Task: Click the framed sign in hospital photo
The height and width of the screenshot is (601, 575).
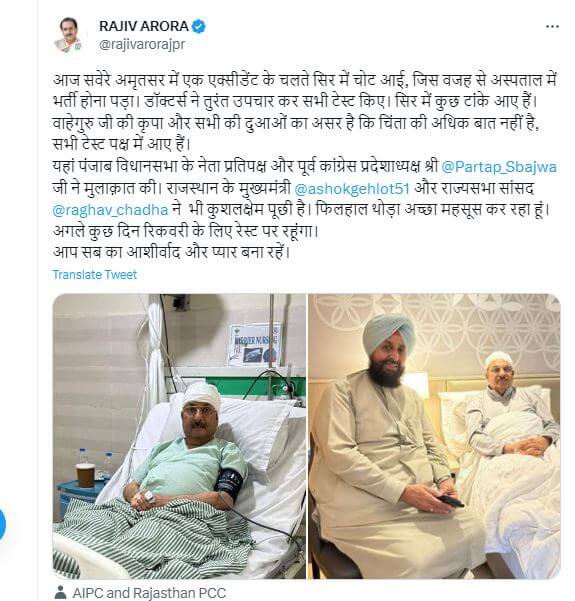Action: [255, 344]
